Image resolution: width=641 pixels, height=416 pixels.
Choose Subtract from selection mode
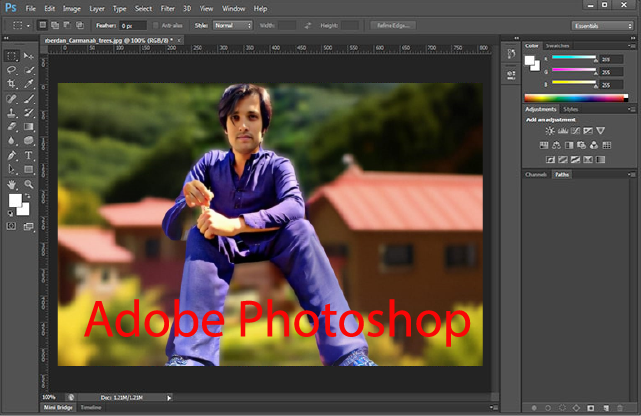click(67, 25)
